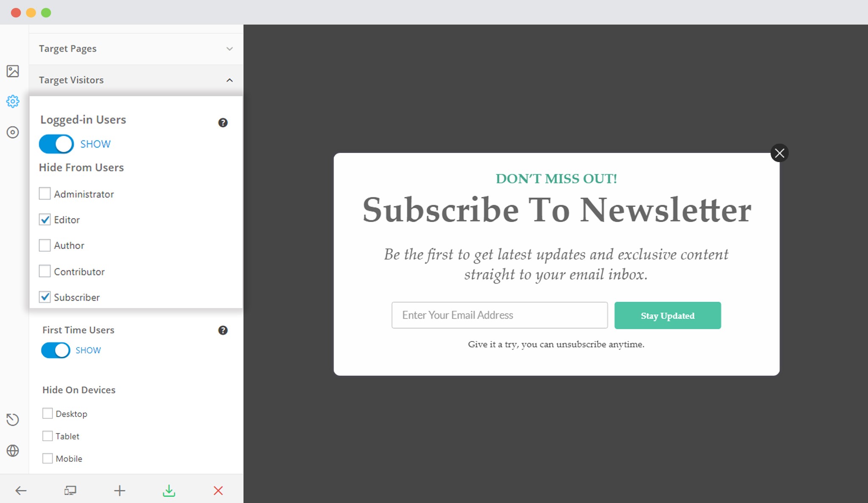
Task: Toggle the Logged-in Users show switch
Action: [x=56, y=144]
